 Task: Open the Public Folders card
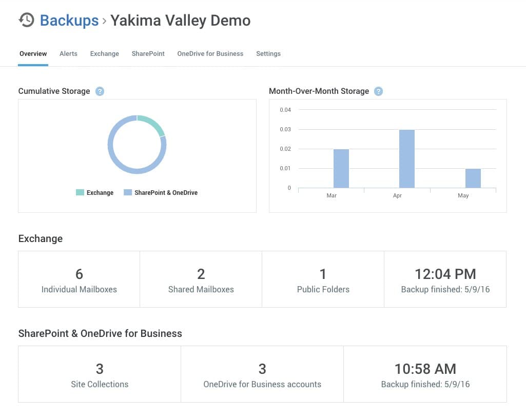[323, 279]
